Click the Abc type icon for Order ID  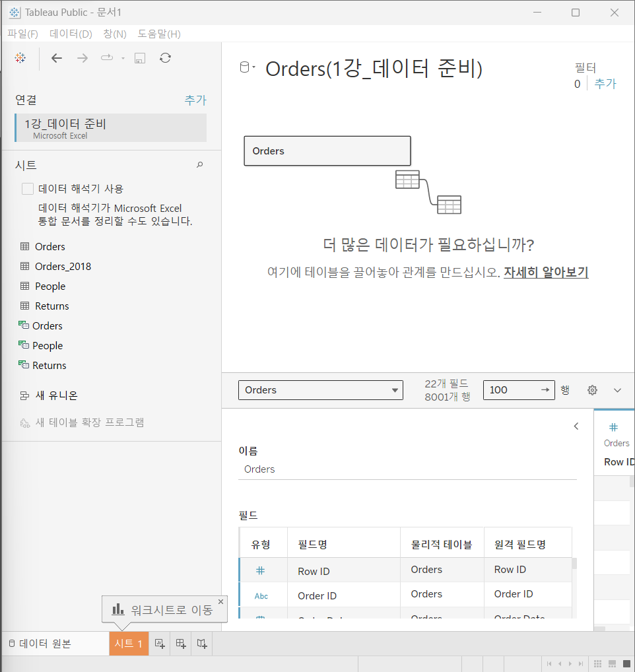[261, 595]
